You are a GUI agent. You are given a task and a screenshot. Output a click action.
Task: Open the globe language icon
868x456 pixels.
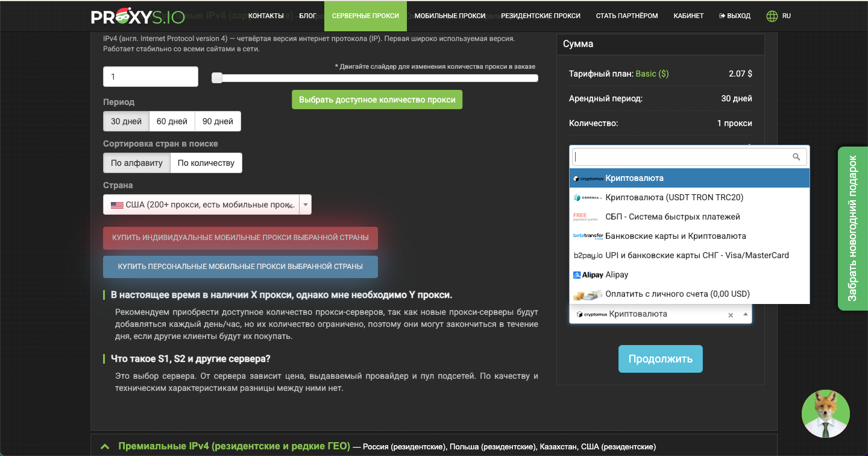[772, 16]
